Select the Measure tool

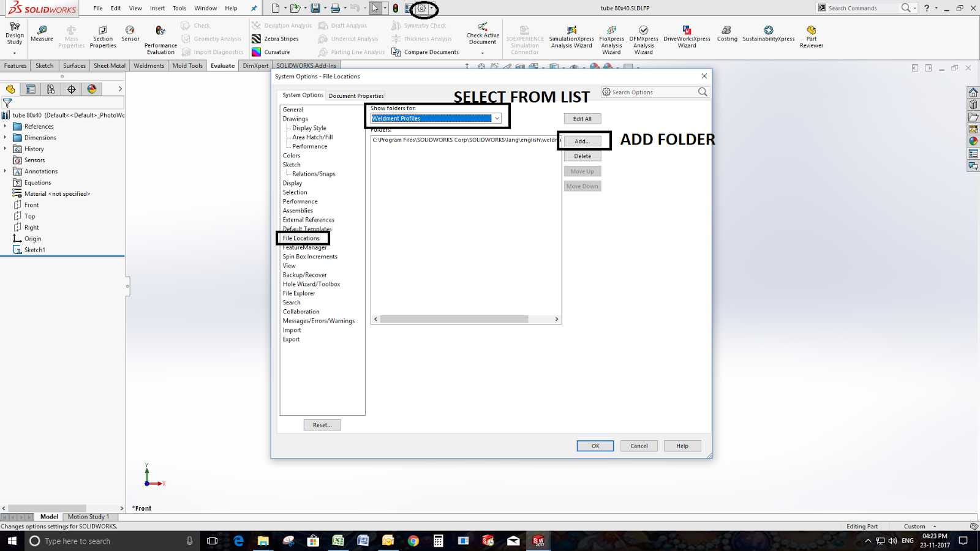(42, 34)
